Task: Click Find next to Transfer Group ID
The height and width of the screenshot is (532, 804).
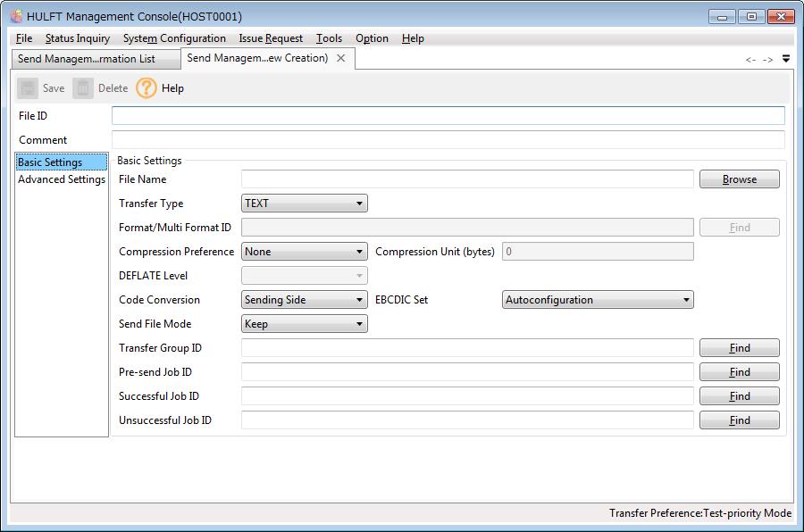Action: [x=740, y=348]
